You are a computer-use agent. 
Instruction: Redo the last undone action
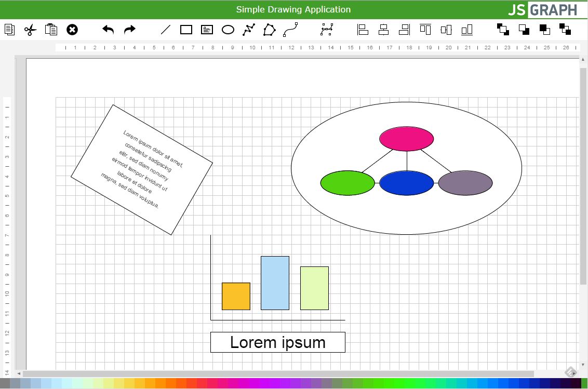(x=129, y=30)
